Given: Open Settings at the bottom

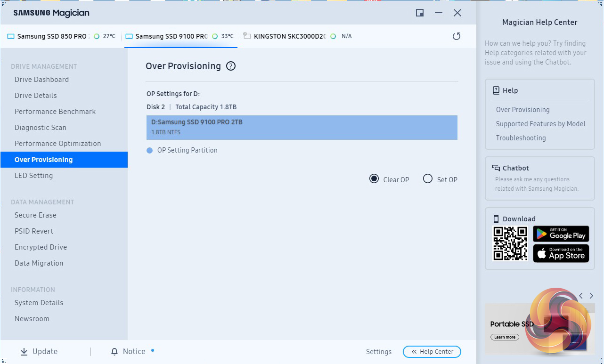Looking at the screenshot, I should click(379, 352).
